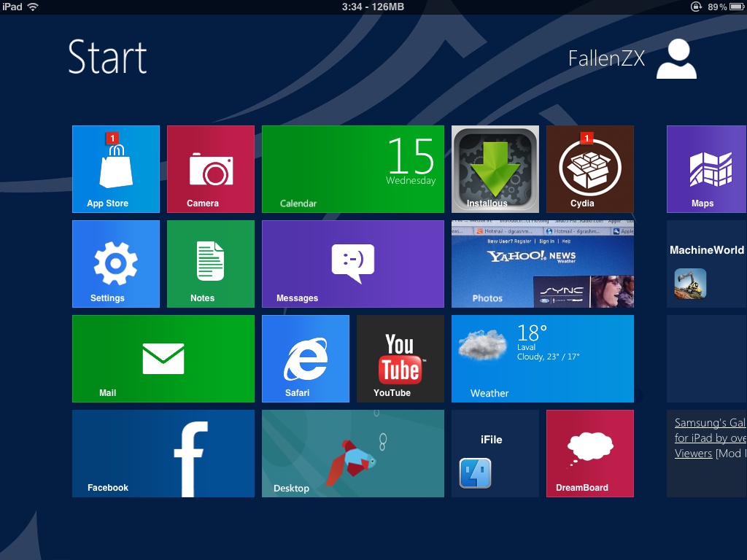This screenshot has height=560, width=747.
Task: Open the Mail tile
Action: tap(163, 359)
